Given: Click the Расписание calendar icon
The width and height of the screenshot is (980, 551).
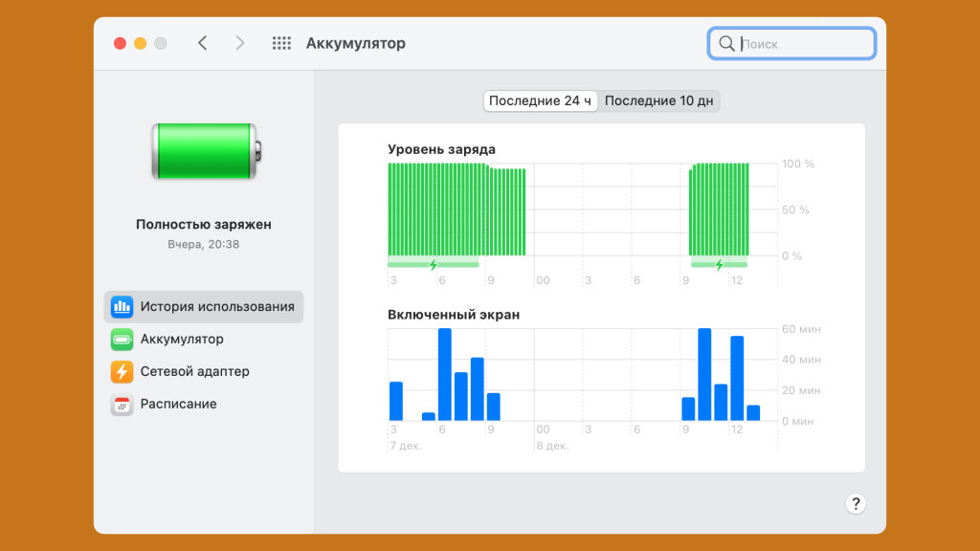Looking at the screenshot, I should tap(122, 405).
